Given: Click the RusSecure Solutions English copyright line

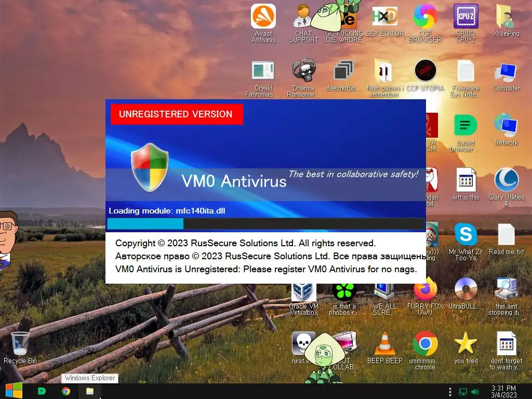Looking at the screenshot, I should (245, 243).
